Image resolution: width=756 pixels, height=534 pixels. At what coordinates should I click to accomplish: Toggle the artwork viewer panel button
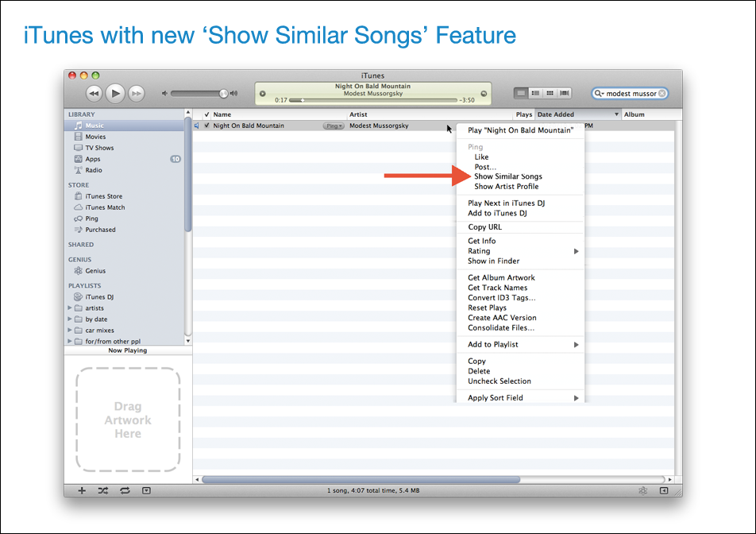point(147,490)
